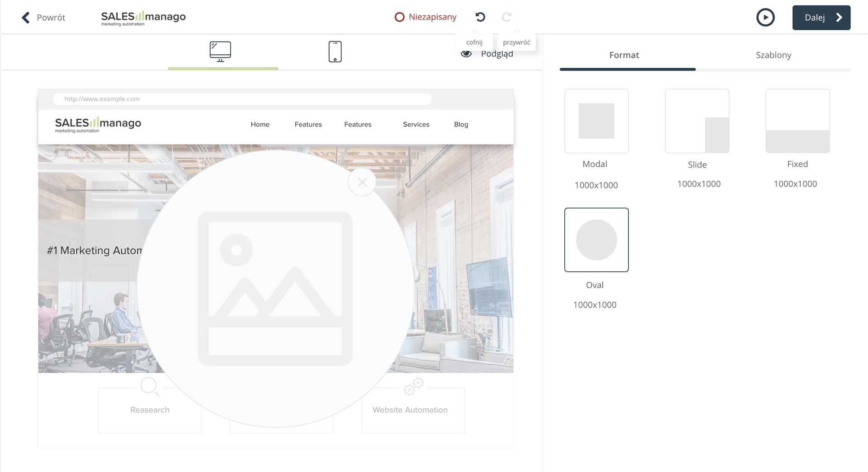
Task: Click the Reasearch magnifier icon
Action: (150, 387)
